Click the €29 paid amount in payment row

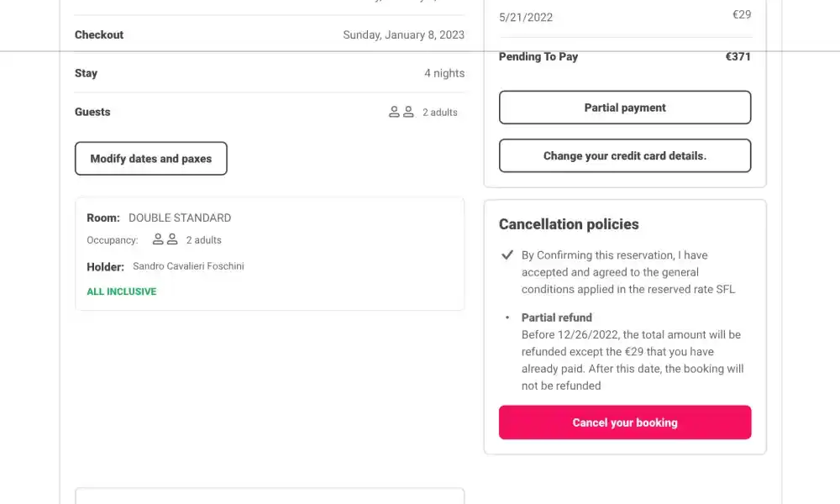pos(742,14)
